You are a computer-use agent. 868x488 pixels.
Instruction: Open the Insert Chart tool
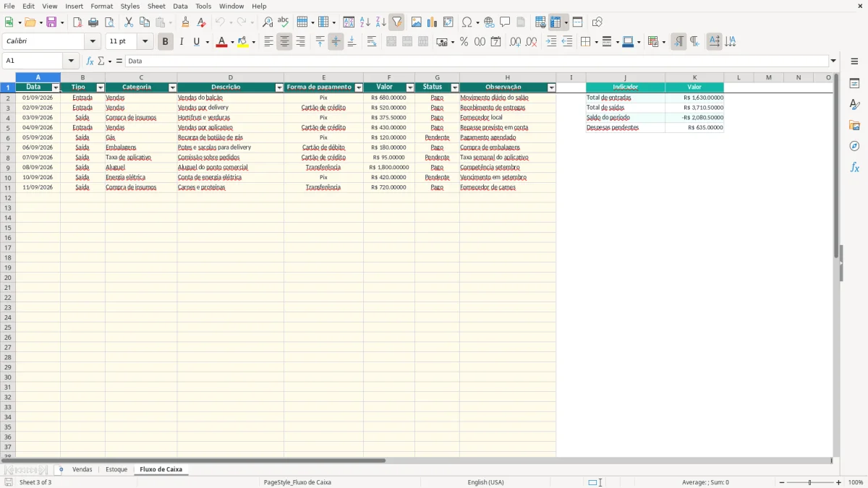click(x=432, y=22)
